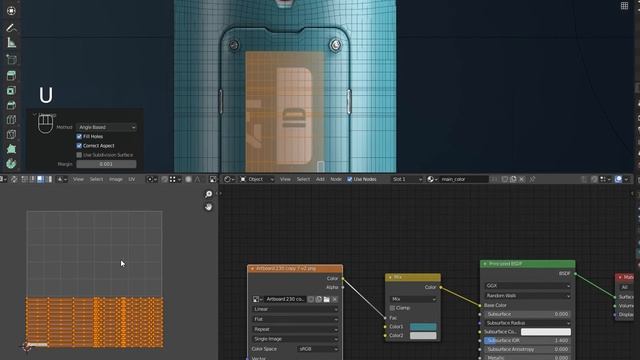
Task: Toggle the Use Nodes checkbox
Action: coord(350,179)
